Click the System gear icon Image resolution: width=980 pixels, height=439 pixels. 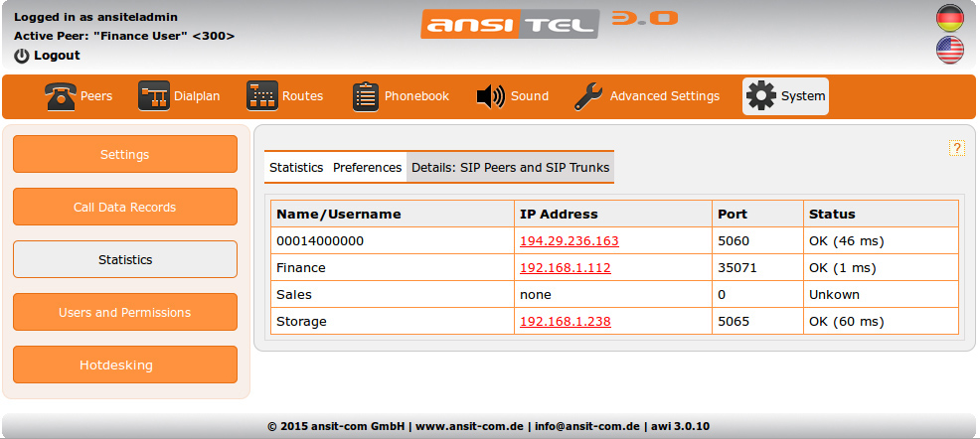[x=761, y=96]
